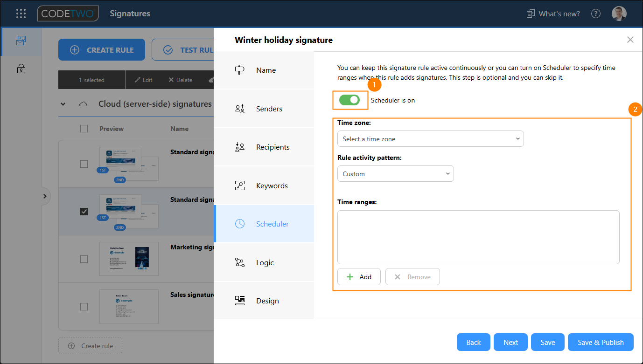Go to the Recipients step
643x364 pixels.
coord(264,147)
